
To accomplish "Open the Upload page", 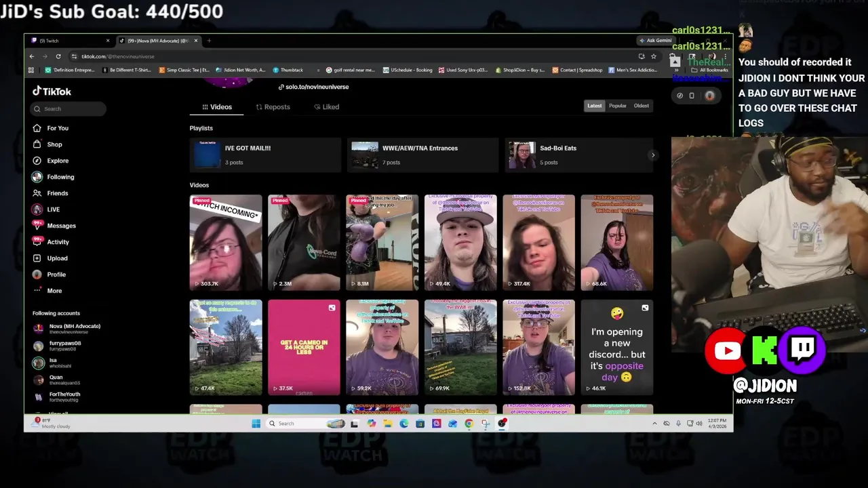I will [x=51, y=258].
